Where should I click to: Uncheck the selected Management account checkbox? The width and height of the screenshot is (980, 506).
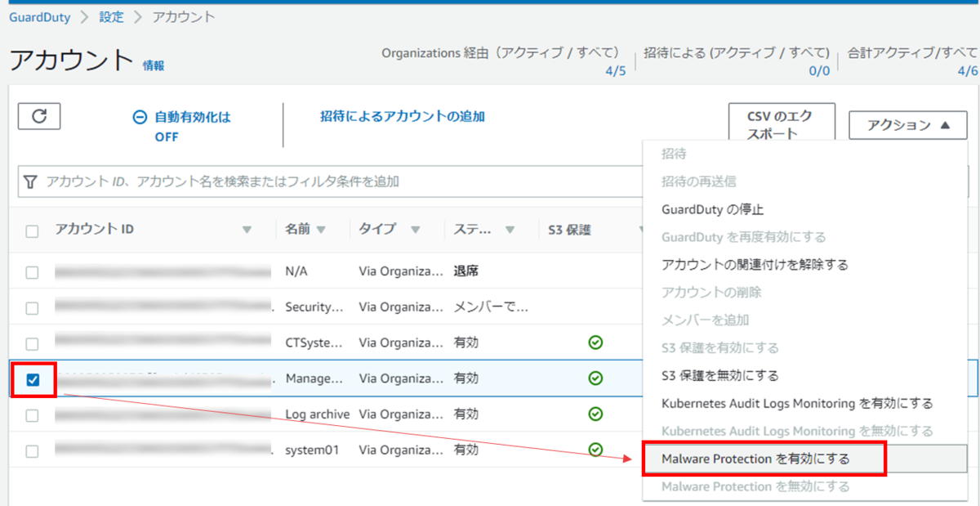point(33,379)
